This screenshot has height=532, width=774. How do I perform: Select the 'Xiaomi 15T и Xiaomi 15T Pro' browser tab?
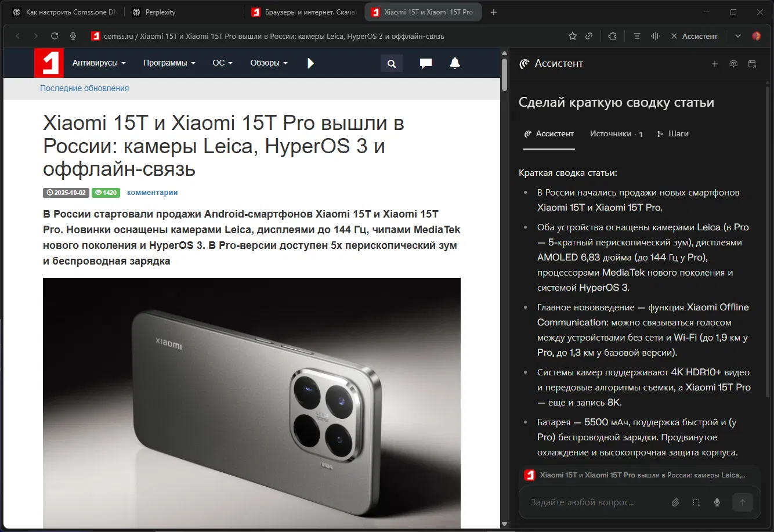point(423,12)
